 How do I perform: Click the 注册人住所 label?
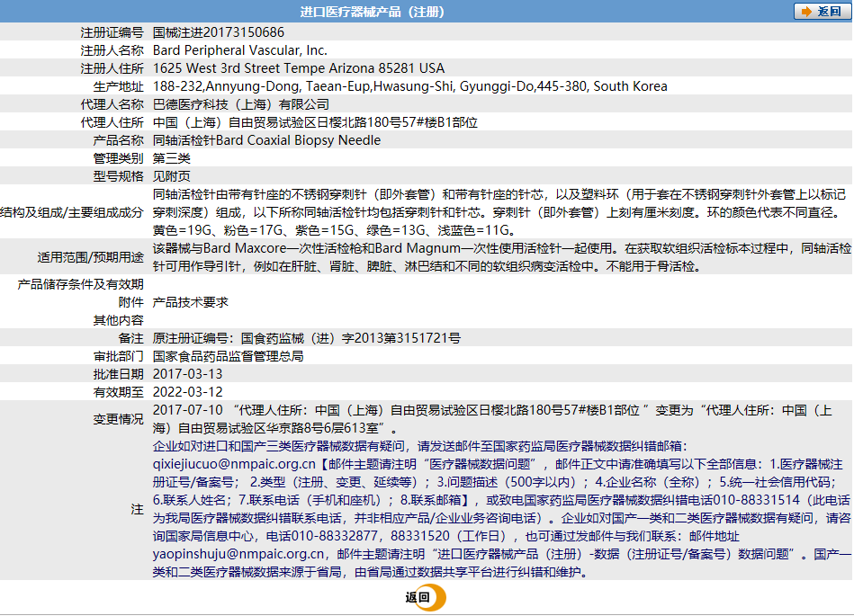click(x=112, y=68)
